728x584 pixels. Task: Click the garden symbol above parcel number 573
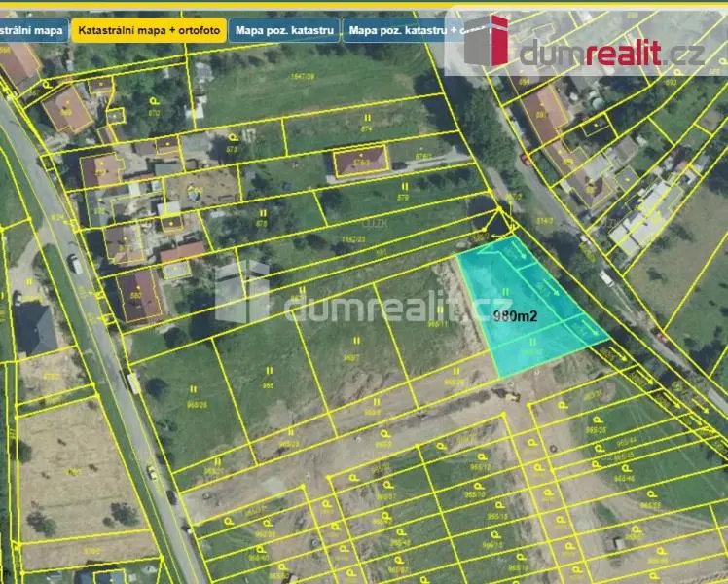tap(233, 137)
